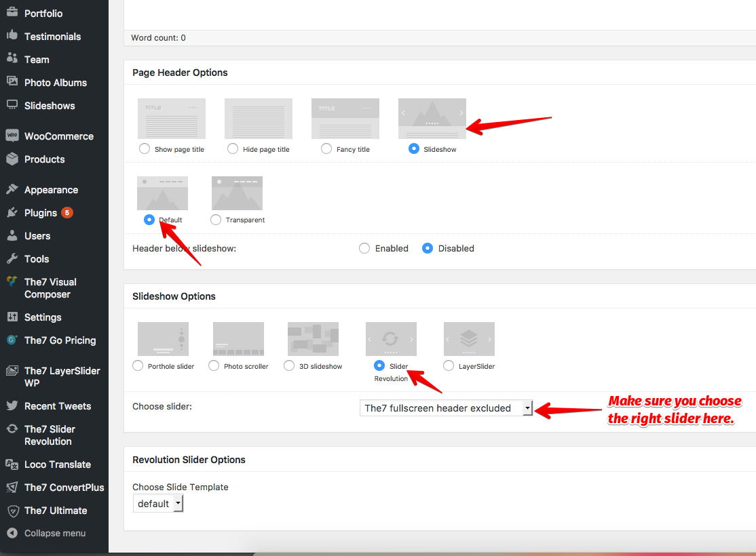
Task: Open Portfolio menu item
Action: 43,14
